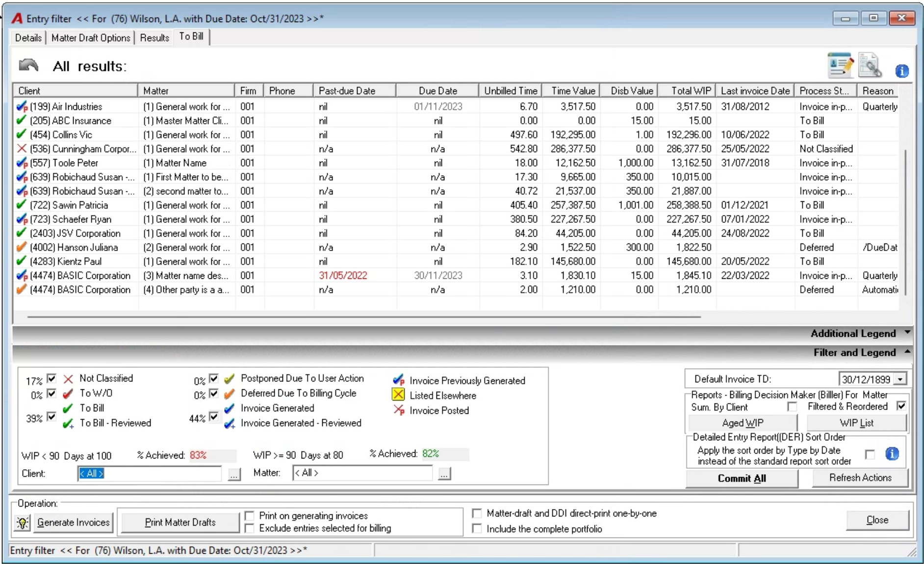Click the Not Classified red X legend icon
Viewport: 924px width, 564px height.
click(x=69, y=378)
